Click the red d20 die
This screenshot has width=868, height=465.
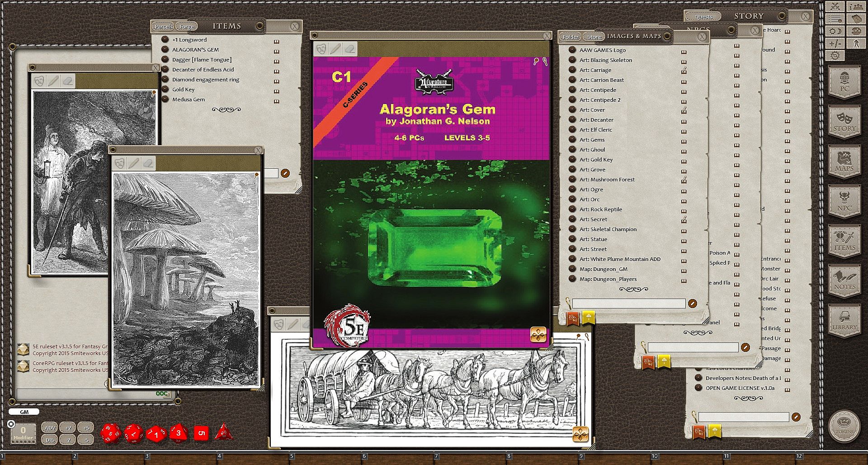point(110,433)
